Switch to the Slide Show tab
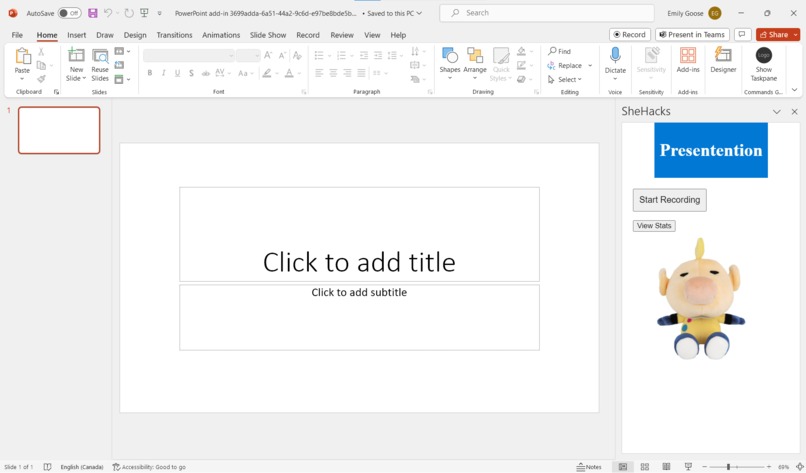The image size is (806, 473). pos(268,35)
